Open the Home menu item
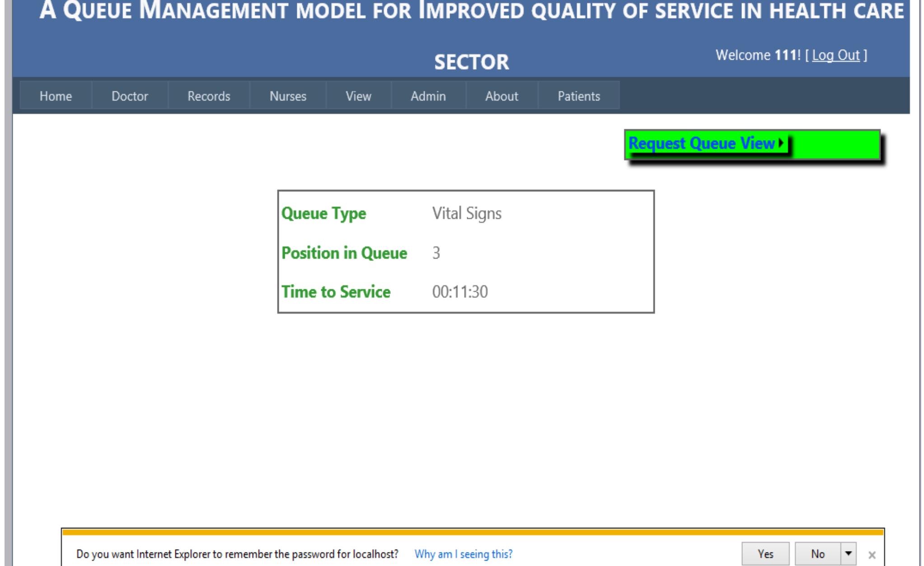Screen dimensions: 924x566 pyautogui.click(x=56, y=96)
